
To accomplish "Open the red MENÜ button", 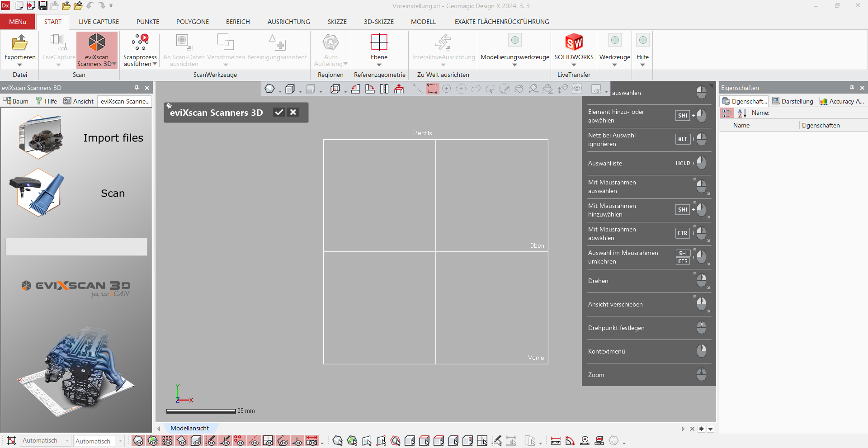I will pos(18,22).
